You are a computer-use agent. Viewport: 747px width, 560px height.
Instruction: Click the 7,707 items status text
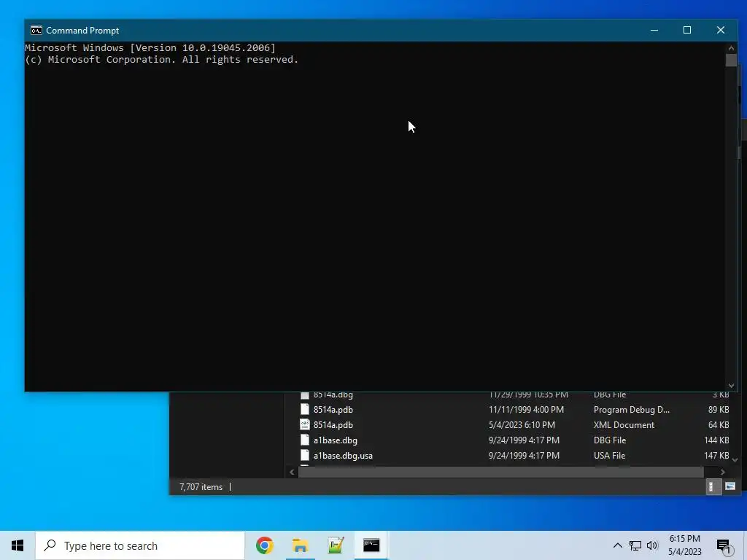201,486
